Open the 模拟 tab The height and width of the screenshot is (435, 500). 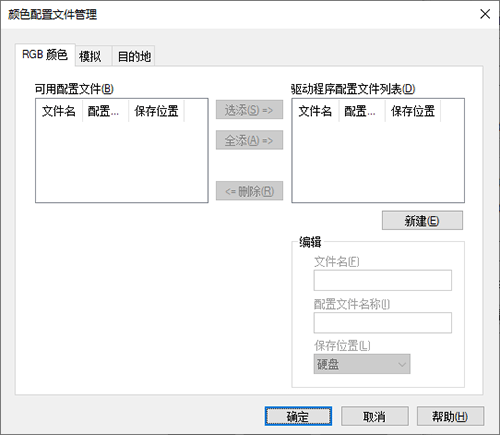point(93,56)
